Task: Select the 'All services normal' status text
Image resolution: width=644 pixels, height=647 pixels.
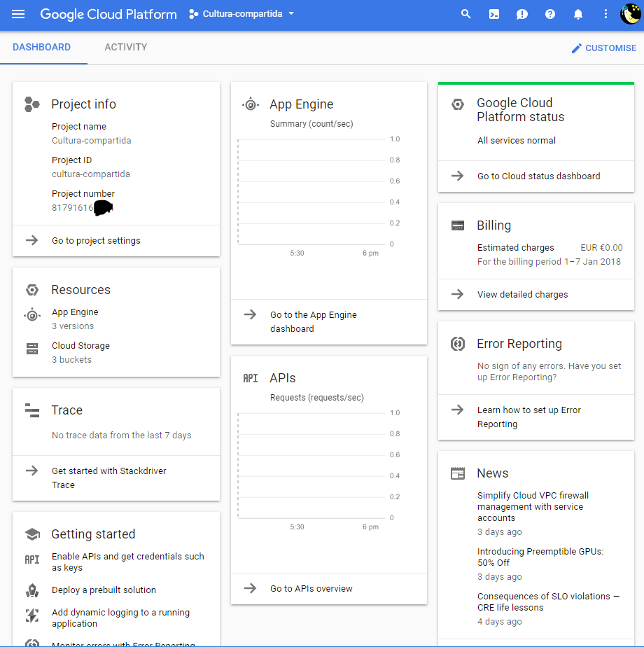Action: (x=517, y=141)
